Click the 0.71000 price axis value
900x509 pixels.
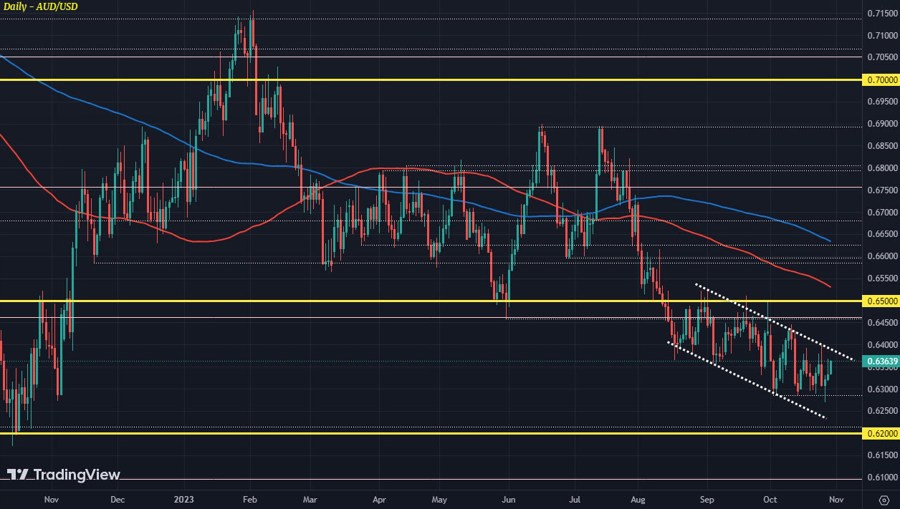point(883,36)
